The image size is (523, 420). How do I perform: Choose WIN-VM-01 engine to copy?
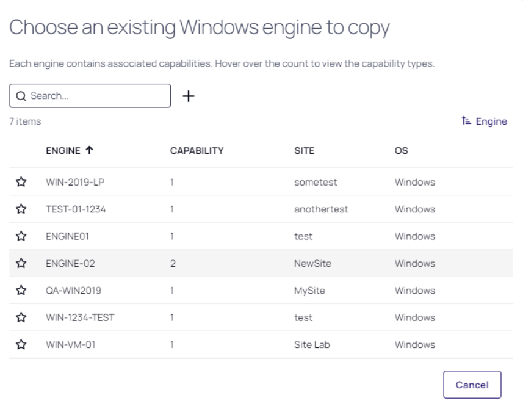[70, 345]
